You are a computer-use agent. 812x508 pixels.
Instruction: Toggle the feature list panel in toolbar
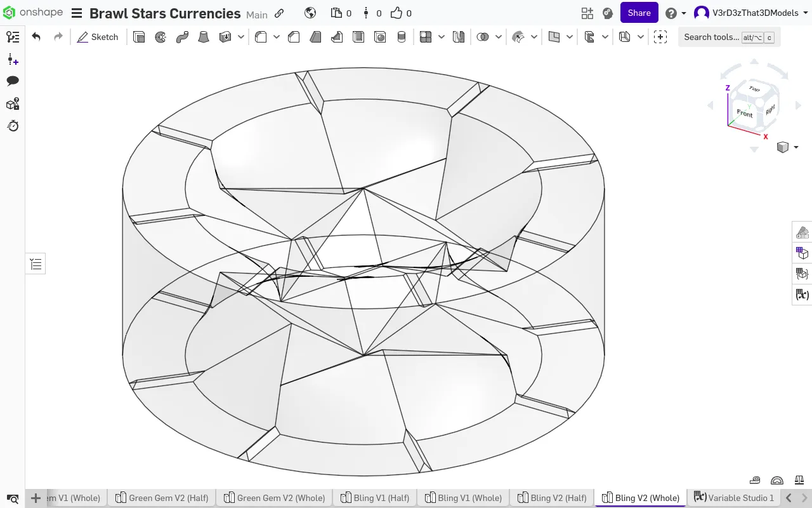(13, 37)
